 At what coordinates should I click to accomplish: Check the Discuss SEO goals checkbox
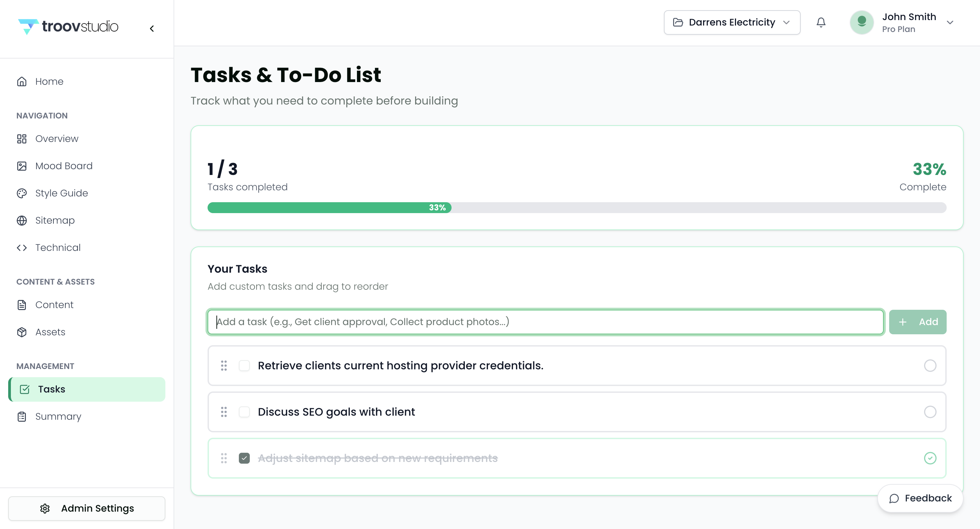(x=244, y=412)
